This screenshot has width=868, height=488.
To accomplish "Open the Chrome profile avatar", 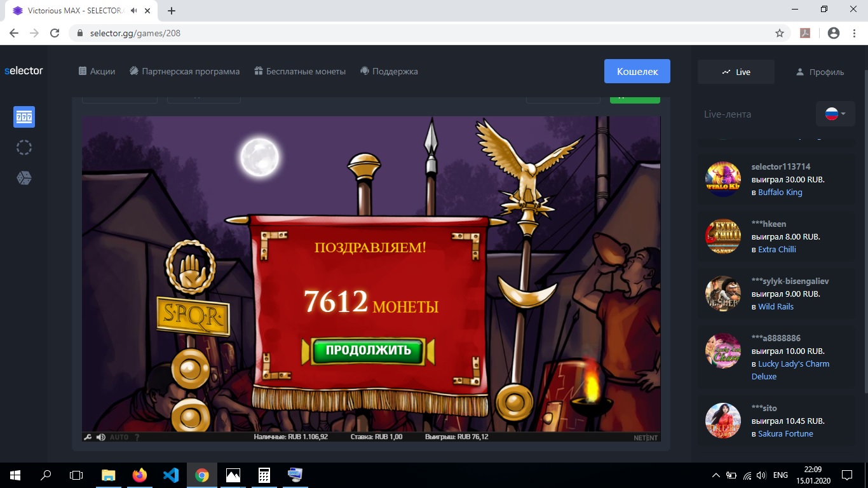I will (834, 33).
